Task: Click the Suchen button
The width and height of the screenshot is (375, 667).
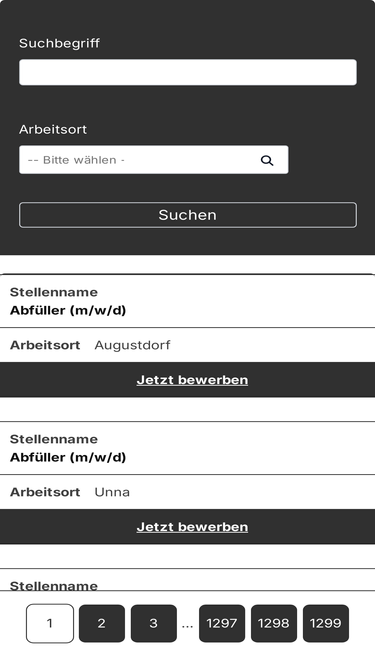Action: click(x=188, y=215)
